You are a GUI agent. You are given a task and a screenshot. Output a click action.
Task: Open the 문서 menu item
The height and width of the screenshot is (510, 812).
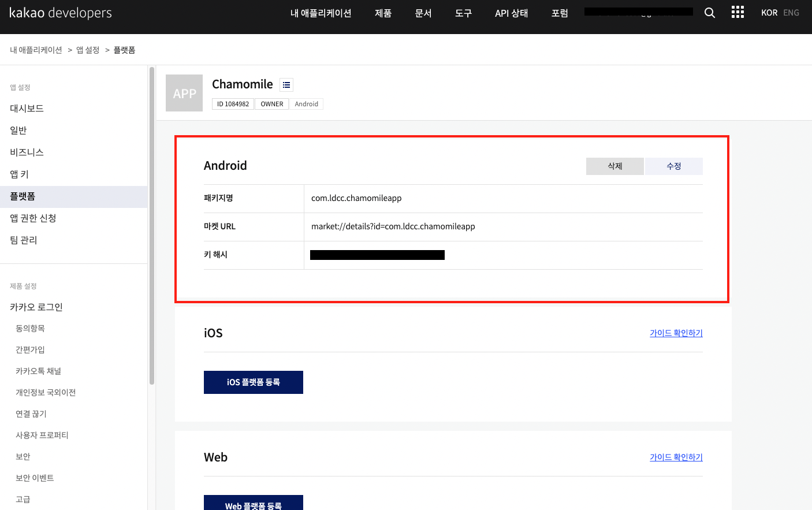click(423, 13)
